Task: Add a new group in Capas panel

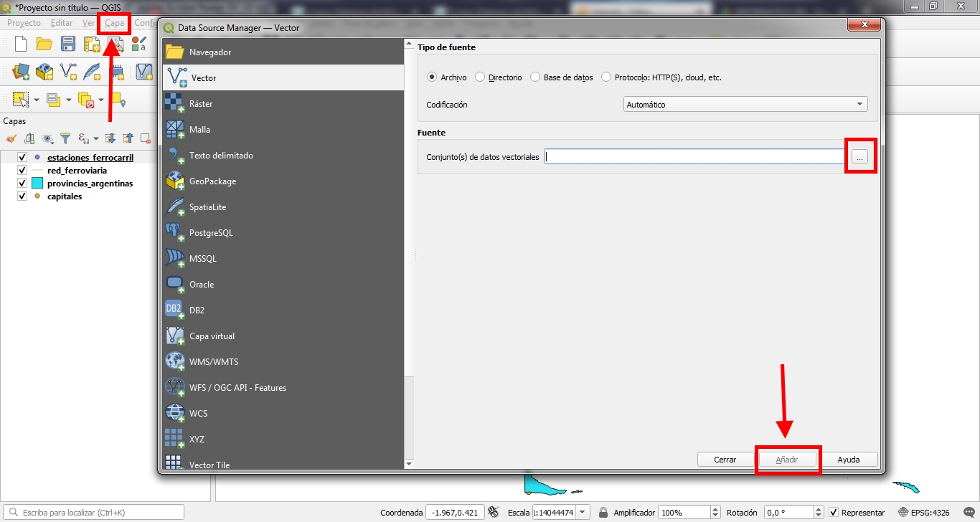Action: tap(29, 138)
